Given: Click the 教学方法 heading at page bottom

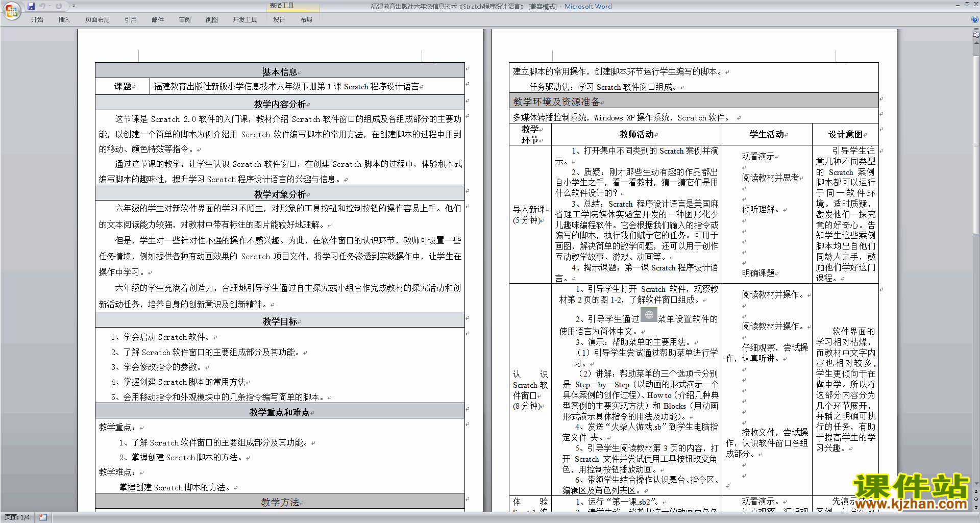Looking at the screenshot, I should coord(280,502).
